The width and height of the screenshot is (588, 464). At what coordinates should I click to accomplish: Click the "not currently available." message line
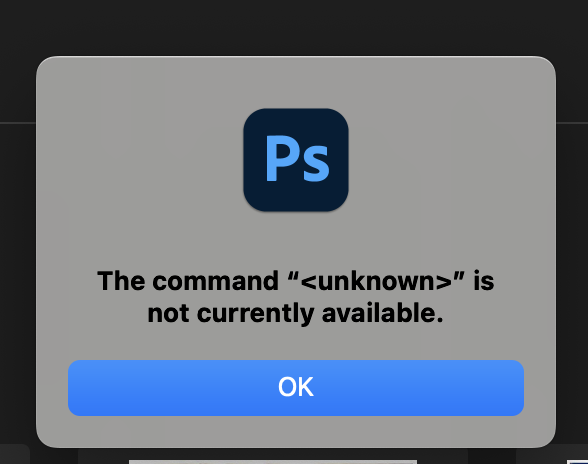click(296, 314)
